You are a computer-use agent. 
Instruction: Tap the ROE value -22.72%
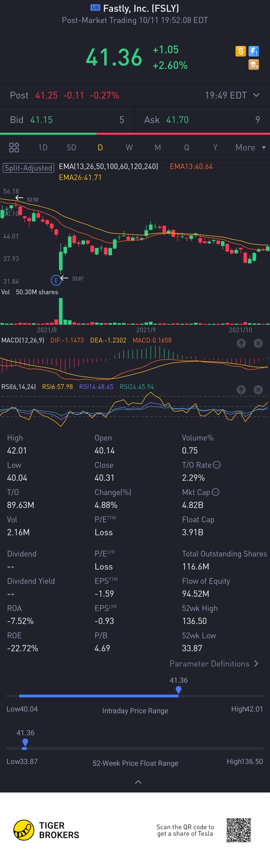[x=22, y=648]
